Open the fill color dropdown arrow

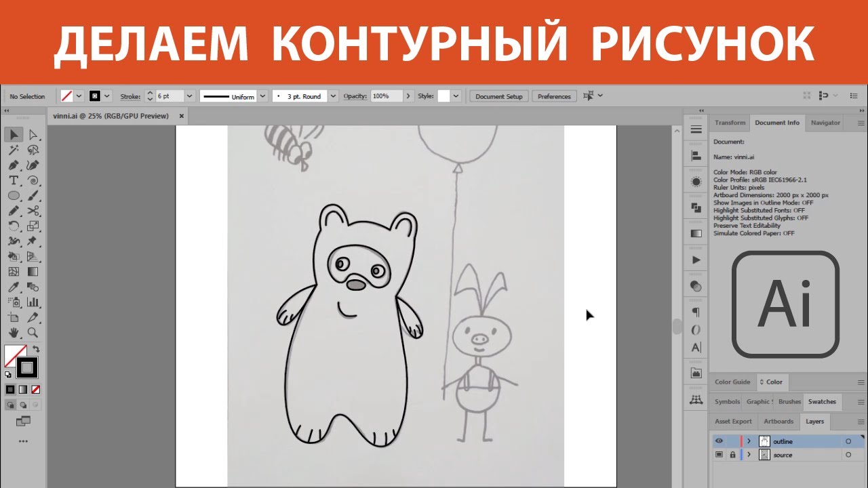79,96
